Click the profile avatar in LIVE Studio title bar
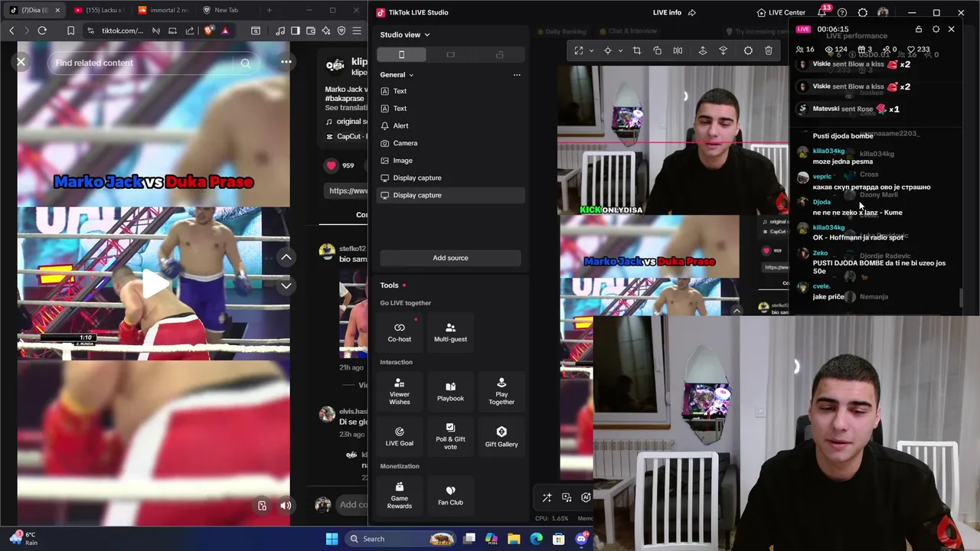The width and height of the screenshot is (980, 551). (883, 12)
